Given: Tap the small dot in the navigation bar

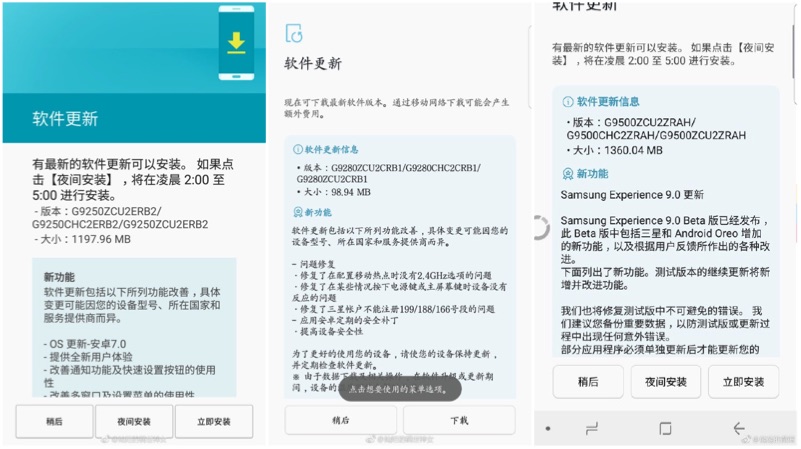Looking at the screenshot, I should pyautogui.click(x=547, y=428).
